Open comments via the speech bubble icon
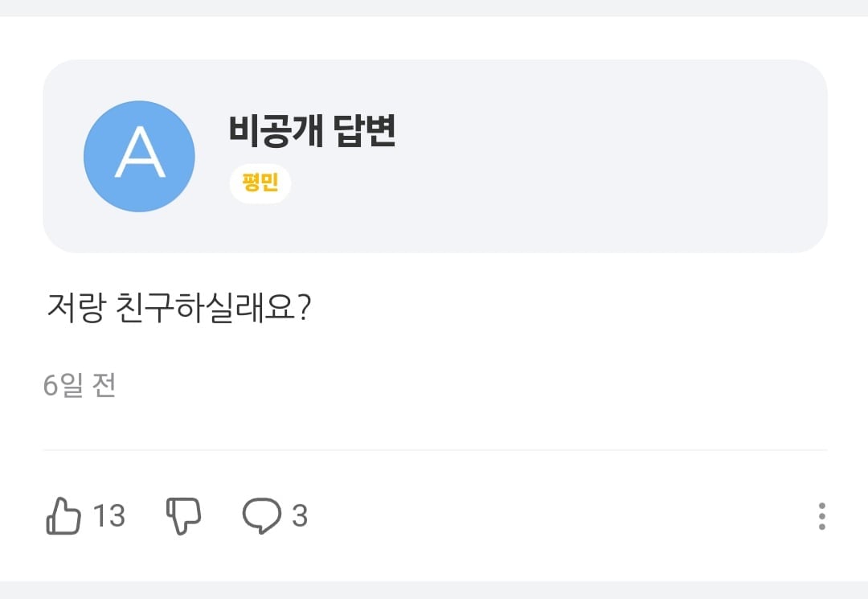 [x=261, y=515]
